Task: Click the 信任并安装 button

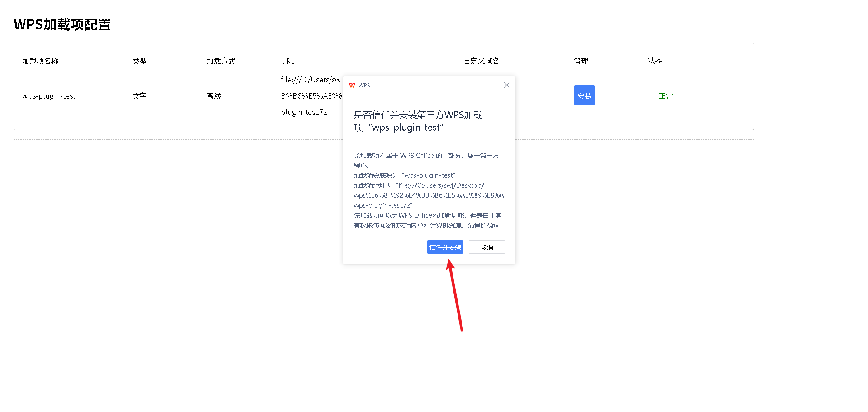Action: point(445,247)
